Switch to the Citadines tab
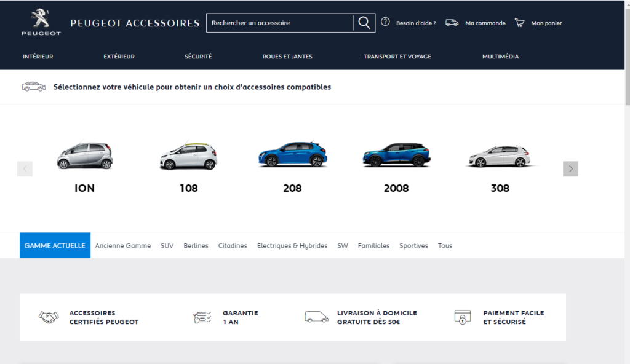 [x=233, y=245]
